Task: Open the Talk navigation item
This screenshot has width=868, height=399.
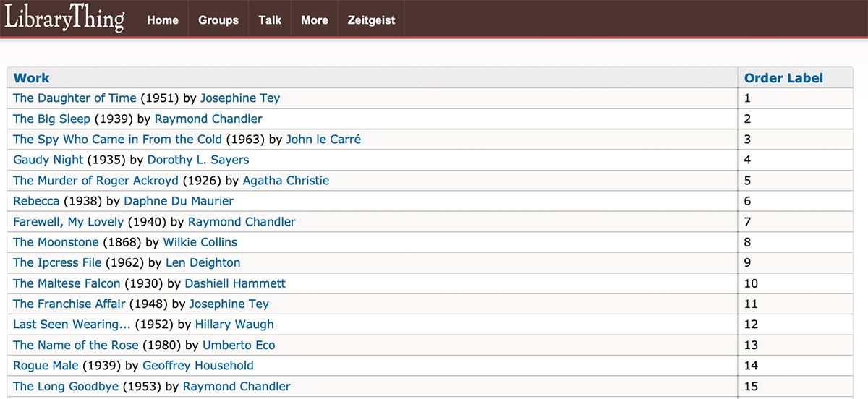Action: pyautogui.click(x=270, y=20)
